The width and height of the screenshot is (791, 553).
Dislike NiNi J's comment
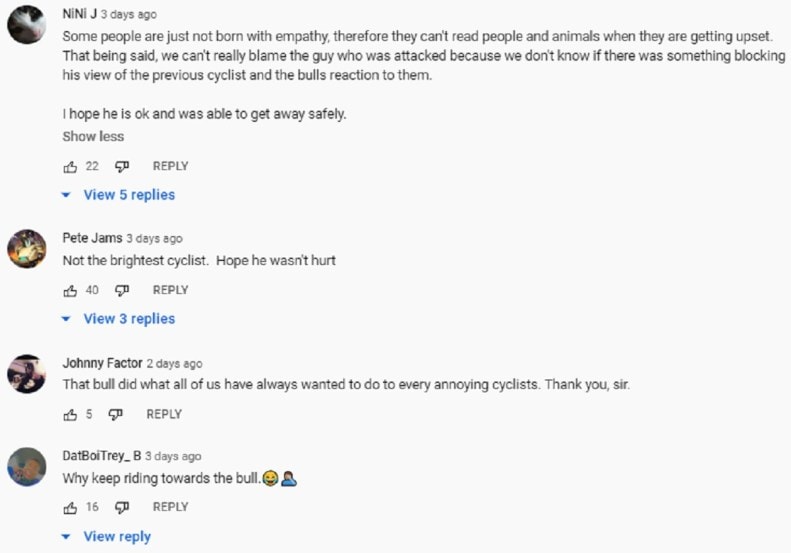tap(122, 167)
